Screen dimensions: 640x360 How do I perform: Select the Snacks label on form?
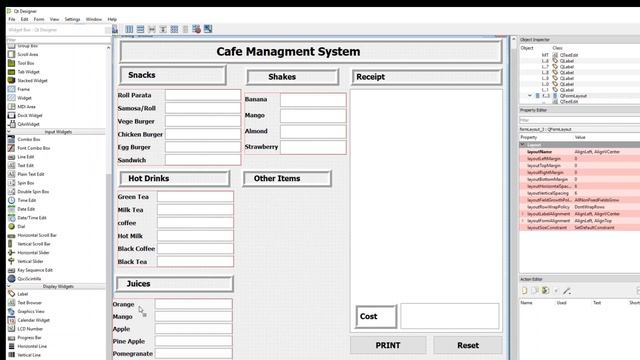coord(173,75)
